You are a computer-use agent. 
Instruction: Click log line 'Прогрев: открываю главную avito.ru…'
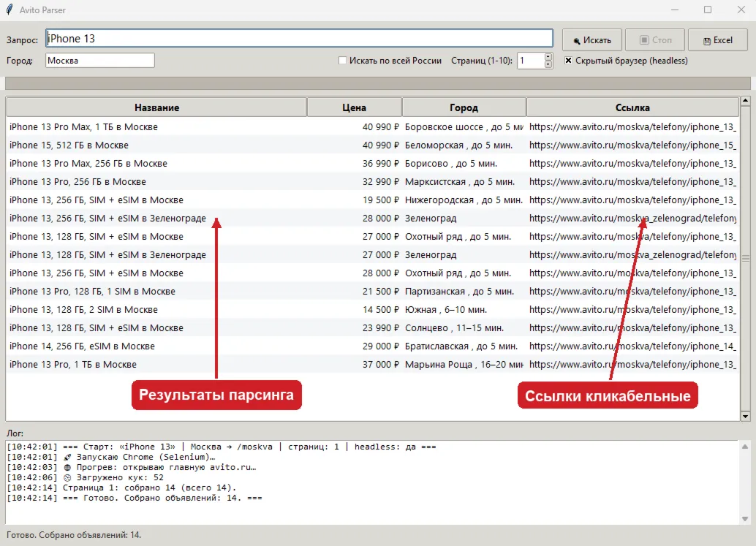(132, 468)
